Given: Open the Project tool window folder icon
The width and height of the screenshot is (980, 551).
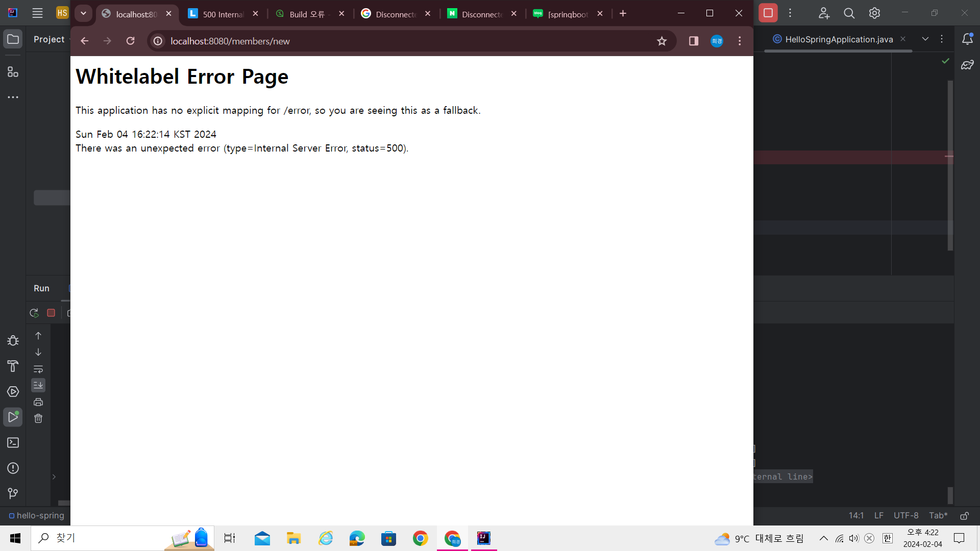Looking at the screenshot, I should (13, 39).
